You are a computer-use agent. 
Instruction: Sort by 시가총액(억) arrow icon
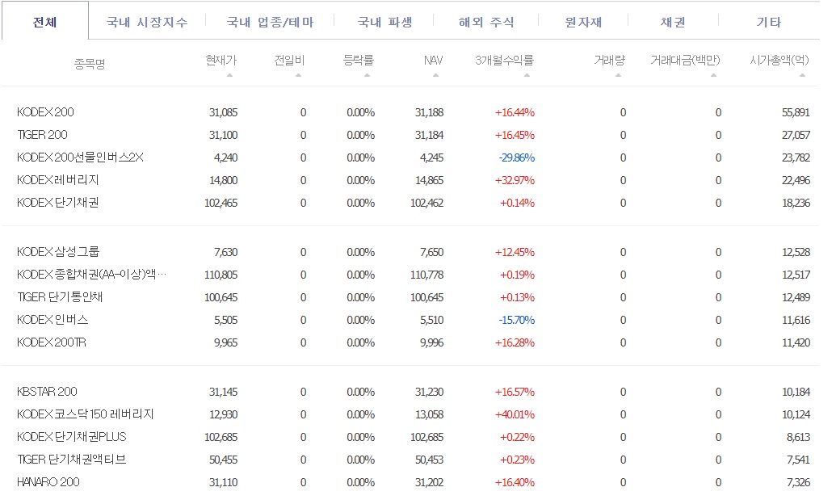(803, 75)
